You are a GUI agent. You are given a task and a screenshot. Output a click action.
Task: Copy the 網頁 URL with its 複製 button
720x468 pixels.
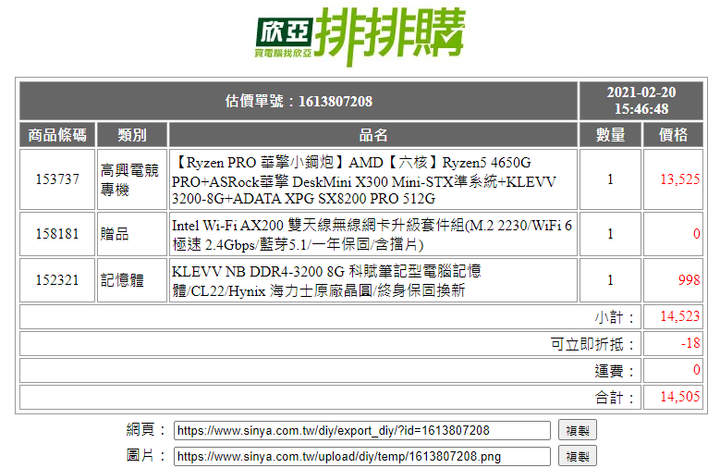click(x=577, y=430)
